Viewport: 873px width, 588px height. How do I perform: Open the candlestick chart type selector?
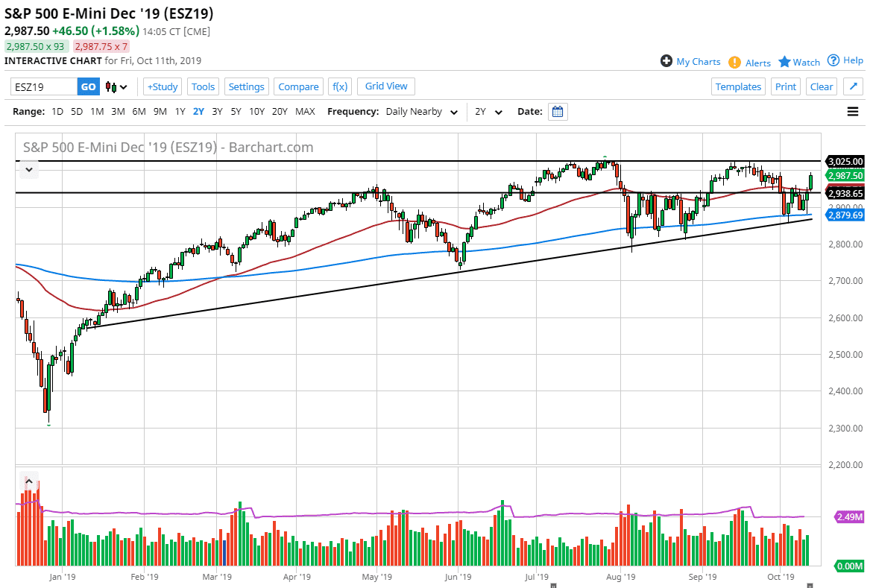tap(112, 86)
